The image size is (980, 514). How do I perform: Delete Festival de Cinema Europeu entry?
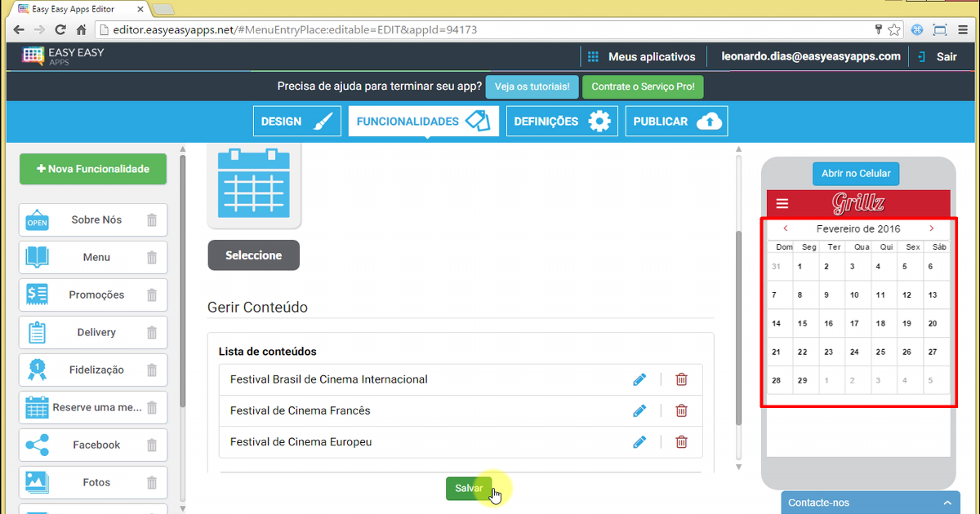pyautogui.click(x=681, y=442)
